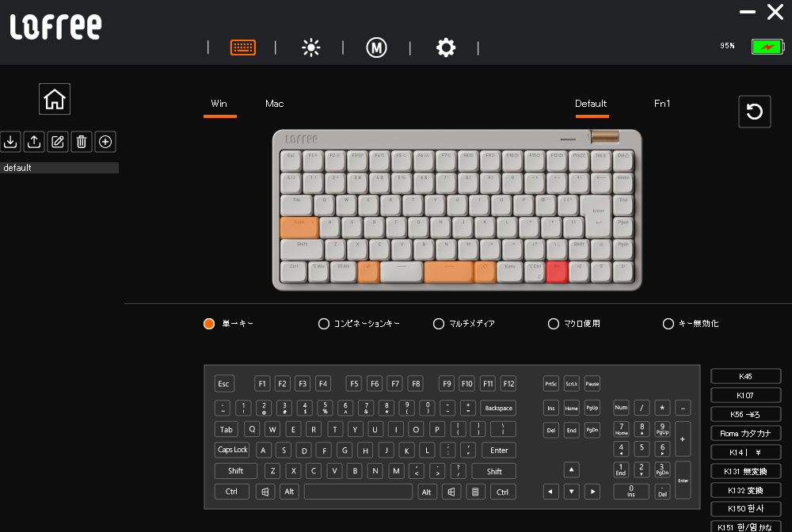Open the settings gear section

(x=446, y=47)
